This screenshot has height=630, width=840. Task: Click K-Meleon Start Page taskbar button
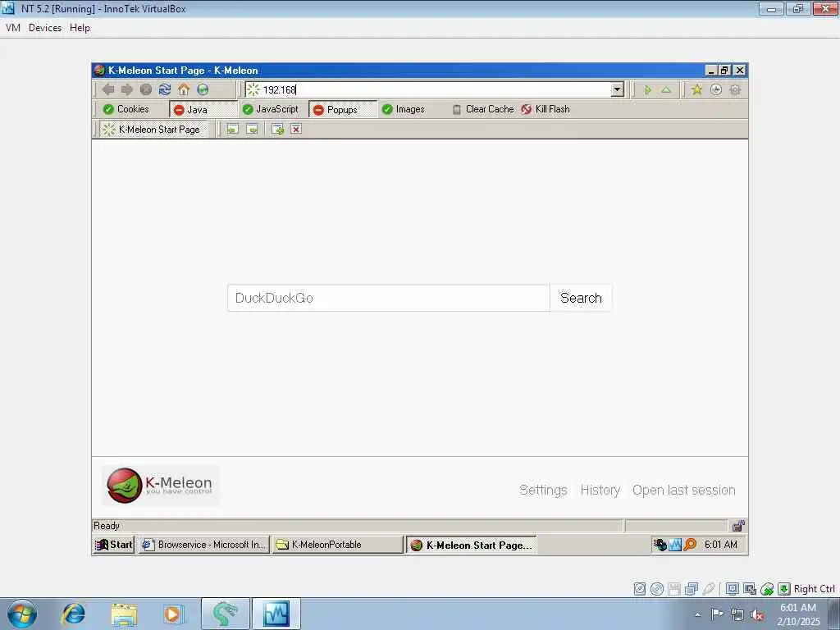472,546
